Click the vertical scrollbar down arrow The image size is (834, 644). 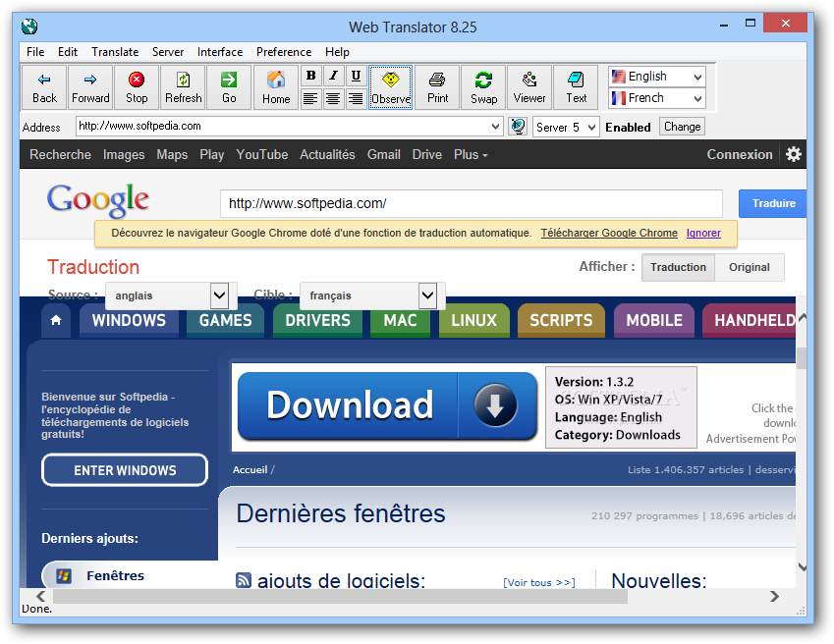point(803,567)
